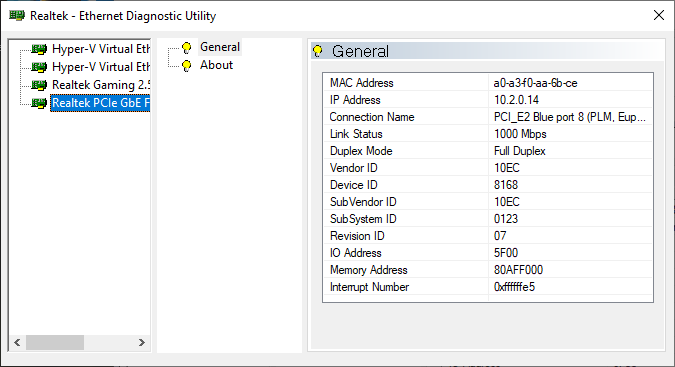Open the General page in middle tree

[x=220, y=47]
